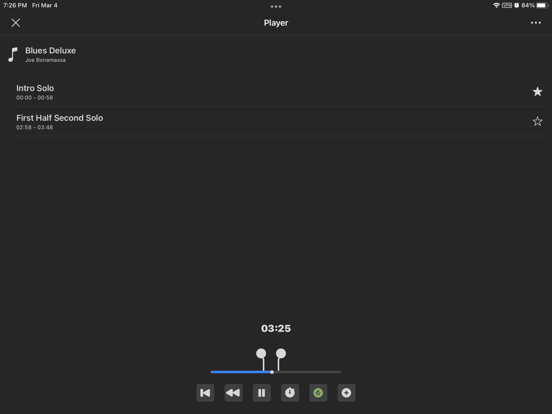Close the Player screen
The width and height of the screenshot is (552, 414).
click(15, 23)
